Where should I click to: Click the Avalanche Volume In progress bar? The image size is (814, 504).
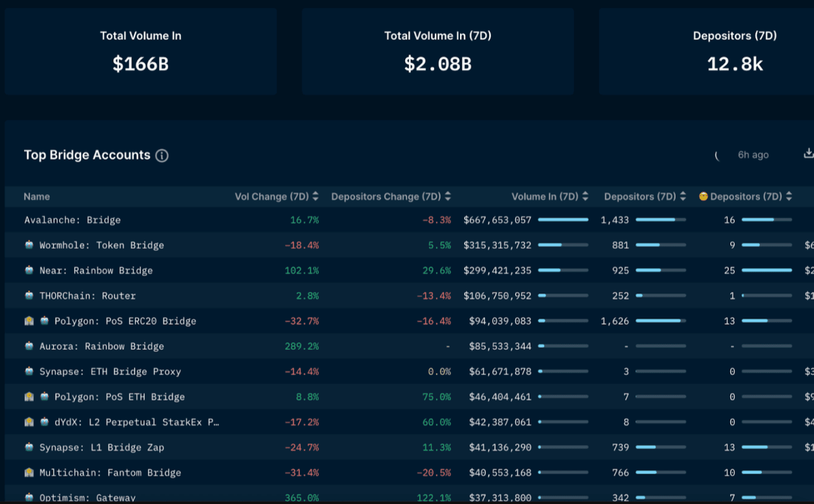point(563,220)
